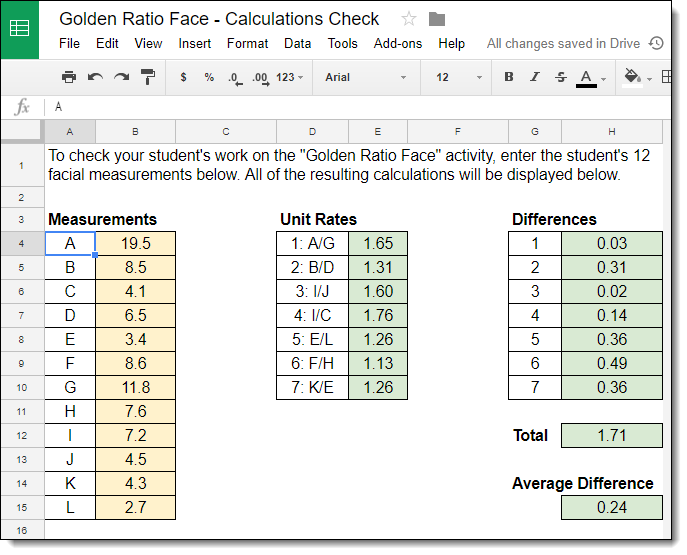The image size is (687, 555).
Task: Open the Format menu
Action: tap(248, 43)
